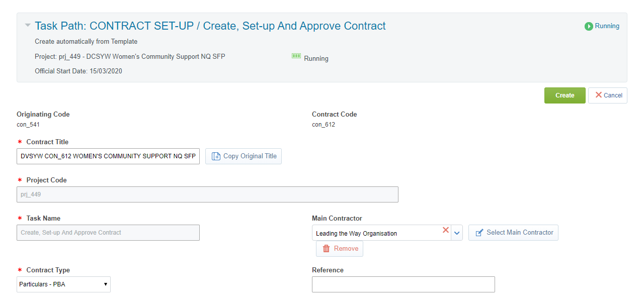
Task: Collapse the Task Path header triangle
Action: pyautogui.click(x=28, y=25)
